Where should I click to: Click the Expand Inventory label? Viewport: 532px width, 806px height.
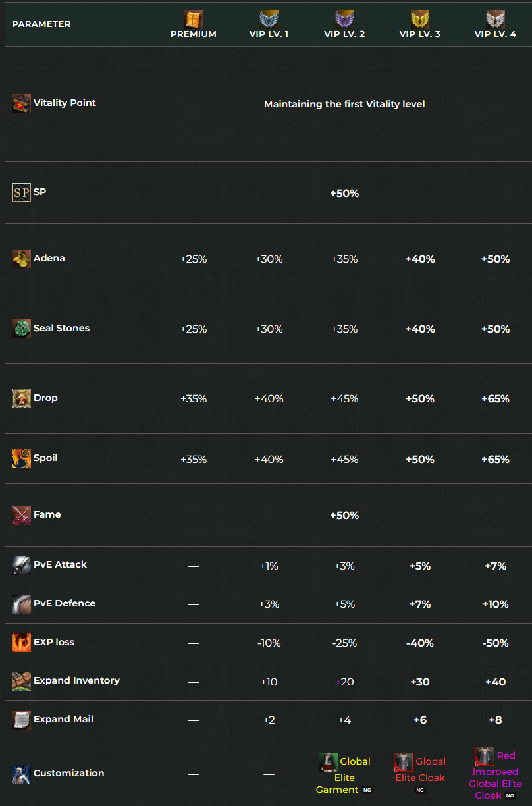(x=76, y=681)
